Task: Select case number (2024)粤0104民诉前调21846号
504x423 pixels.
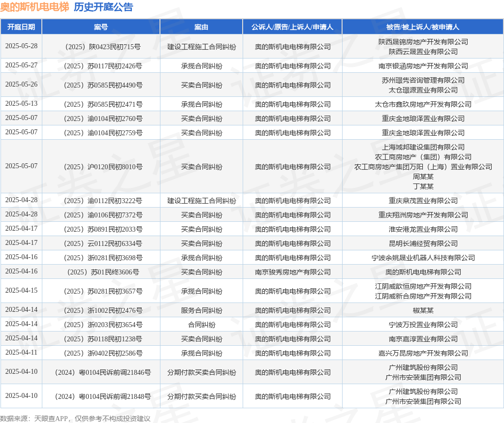Action: pos(103,372)
